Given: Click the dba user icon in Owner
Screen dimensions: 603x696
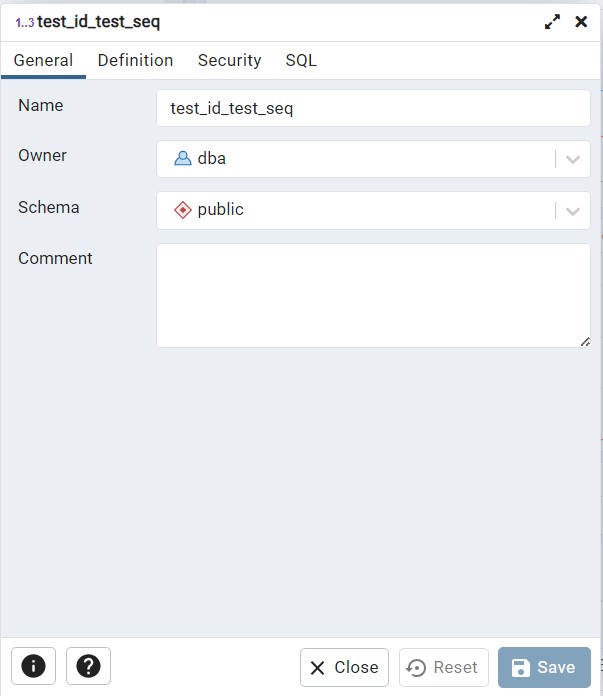Looking at the screenshot, I should [x=182, y=158].
